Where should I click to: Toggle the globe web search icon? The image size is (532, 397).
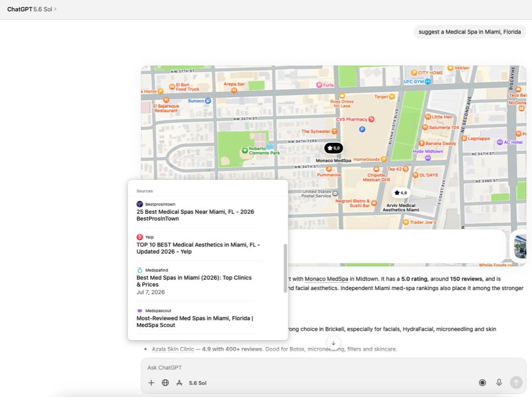(165, 383)
